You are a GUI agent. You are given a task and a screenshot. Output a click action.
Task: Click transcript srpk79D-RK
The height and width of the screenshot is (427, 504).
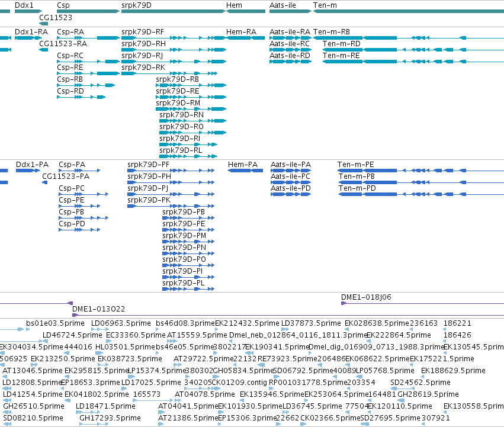[143, 68]
